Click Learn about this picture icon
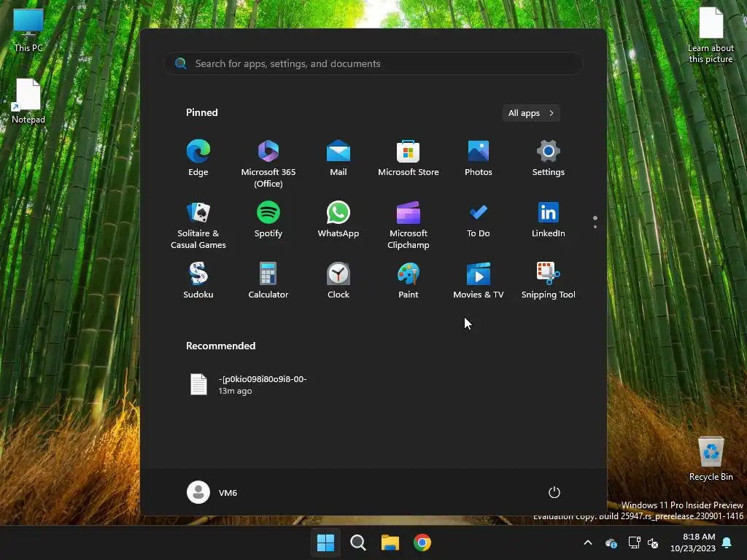Image resolution: width=747 pixels, height=560 pixels. [x=711, y=35]
